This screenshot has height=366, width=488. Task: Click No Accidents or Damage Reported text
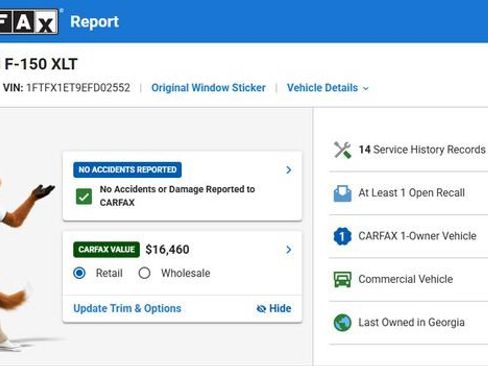[177, 196]
